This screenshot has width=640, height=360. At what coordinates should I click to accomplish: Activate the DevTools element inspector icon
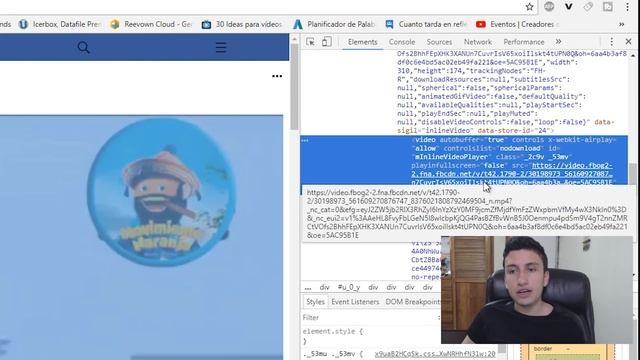(310, 42)
